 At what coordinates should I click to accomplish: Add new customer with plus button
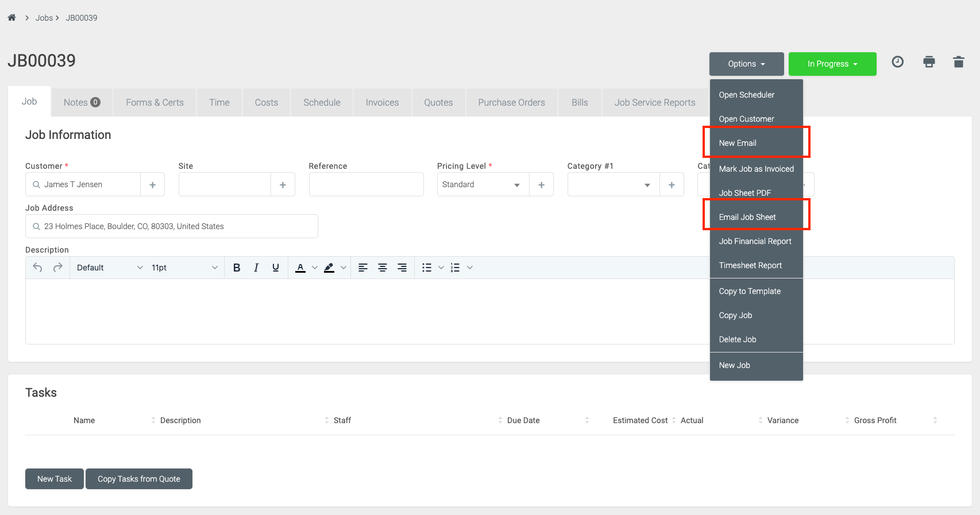[x=152, y=185]
